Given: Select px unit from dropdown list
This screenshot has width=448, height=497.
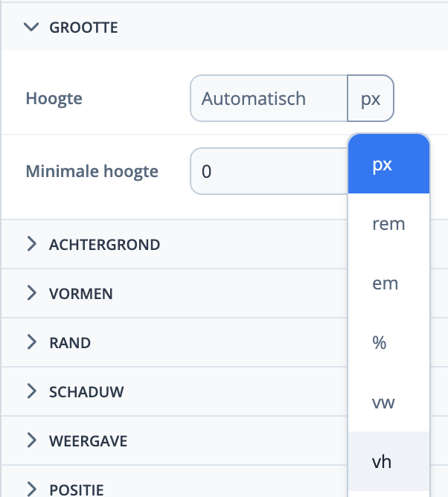Looking at the screenshot, I should point(388,164).
